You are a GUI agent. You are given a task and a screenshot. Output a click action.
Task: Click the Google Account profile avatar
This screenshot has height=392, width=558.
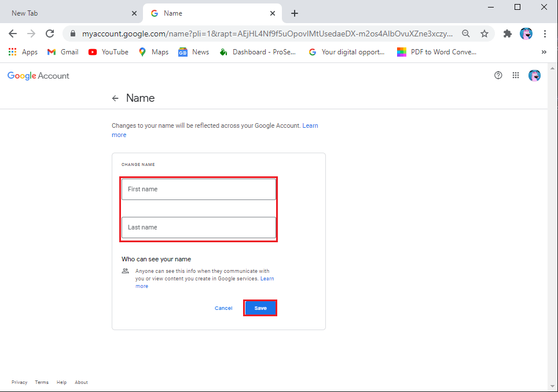coord(534,75)
